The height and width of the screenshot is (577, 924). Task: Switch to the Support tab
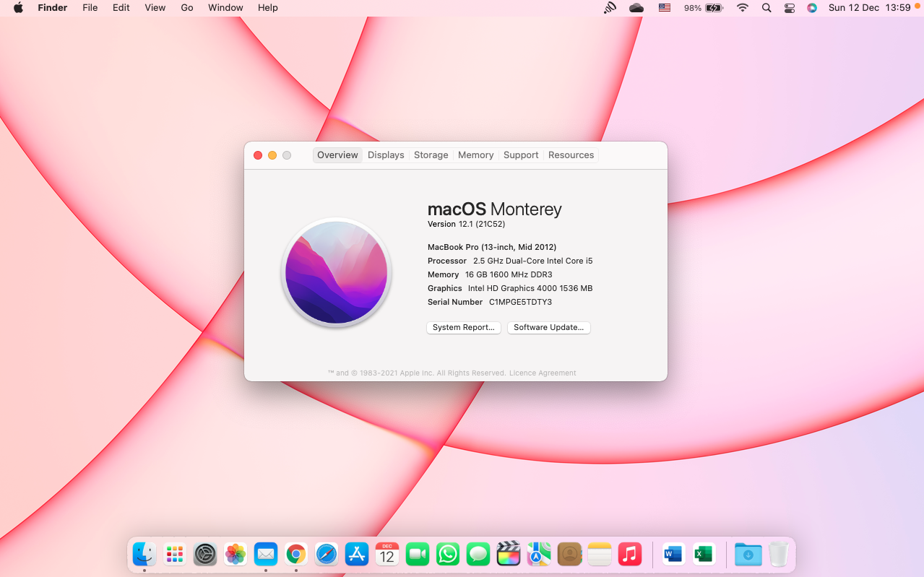521,155
